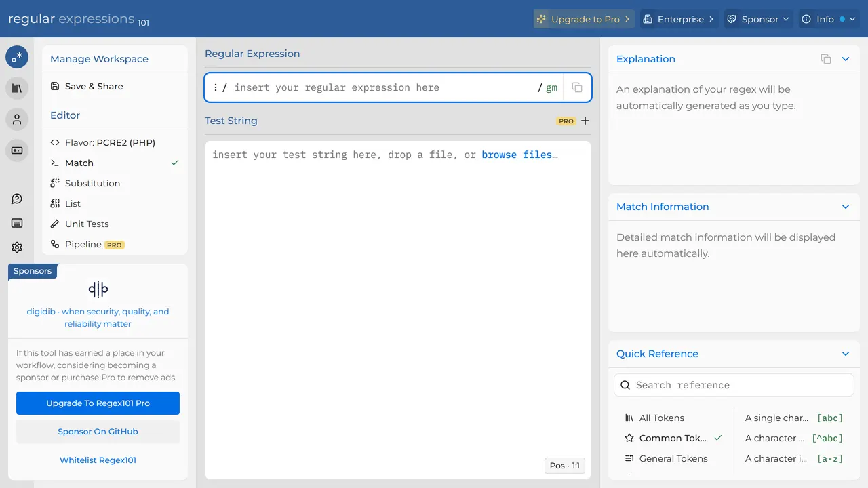Switch to List function
The width and height of the screenshot is (868, 488).
[115, 203]
